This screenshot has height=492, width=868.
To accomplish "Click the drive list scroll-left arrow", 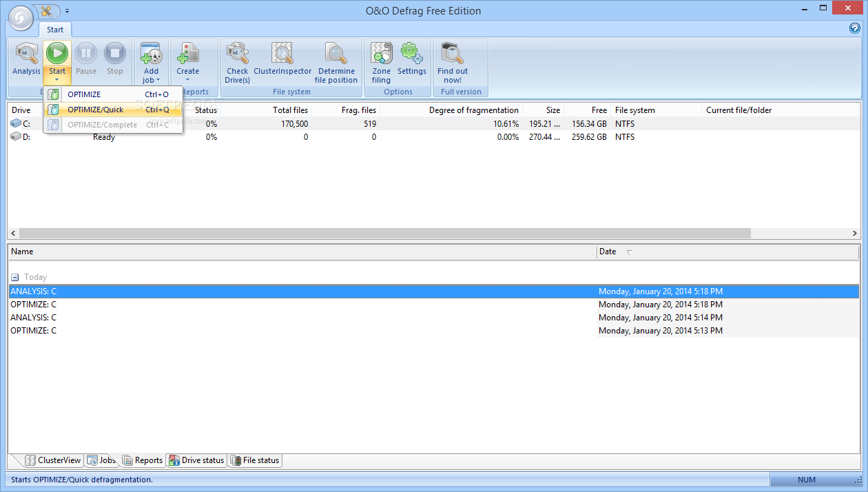I will point(13,234).
